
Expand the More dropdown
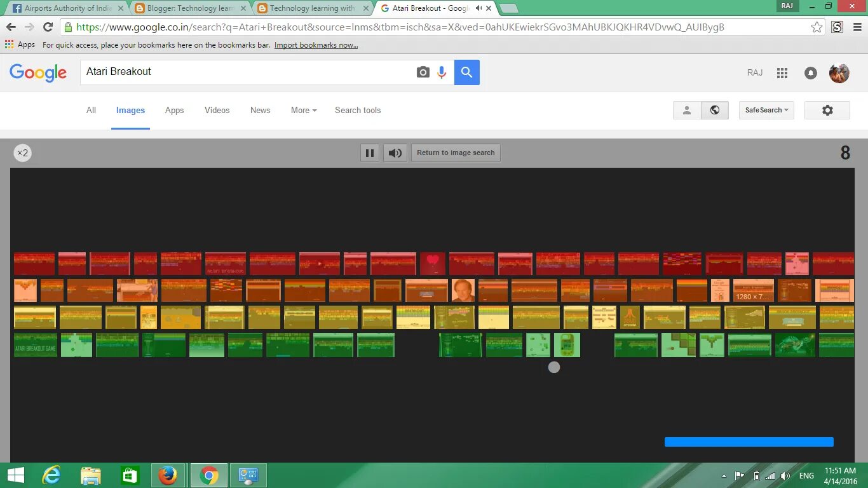304,110
